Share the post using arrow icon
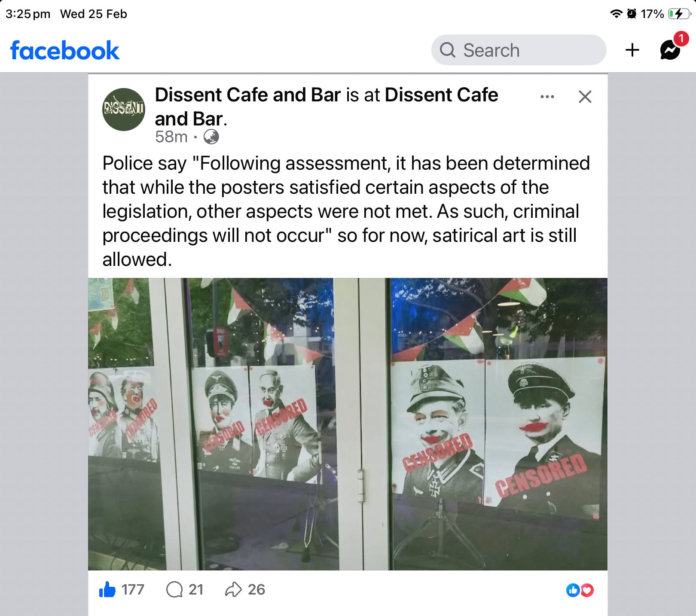 233,589
